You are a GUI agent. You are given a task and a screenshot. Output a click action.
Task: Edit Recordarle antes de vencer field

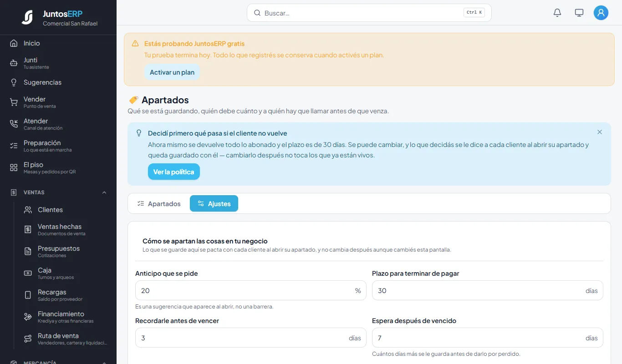pos(251,338)
